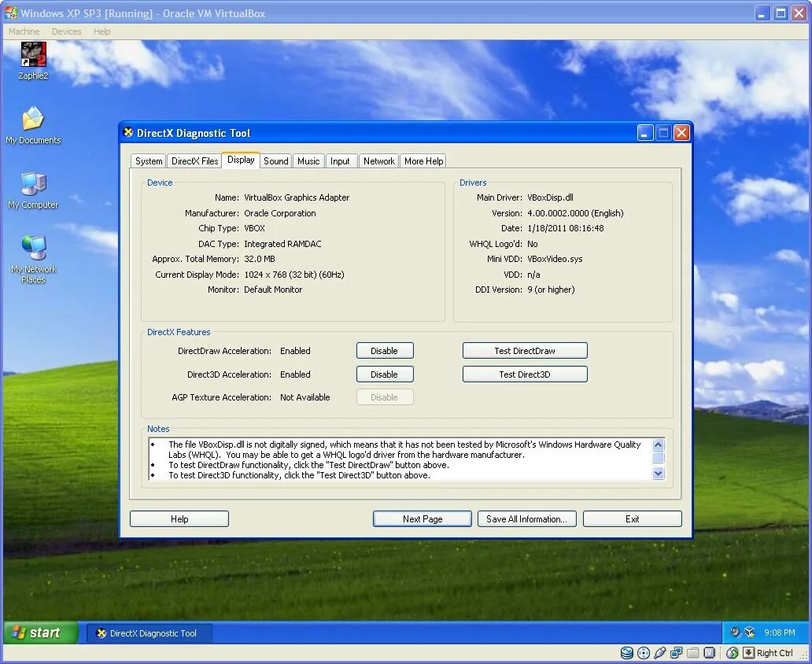Open the Machine menu in VirtualBox

coord(24,31)
